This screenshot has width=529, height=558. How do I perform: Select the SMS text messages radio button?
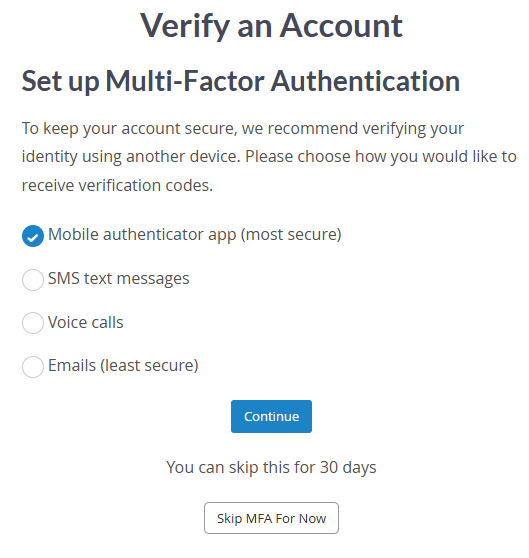[x=33, y=280]
